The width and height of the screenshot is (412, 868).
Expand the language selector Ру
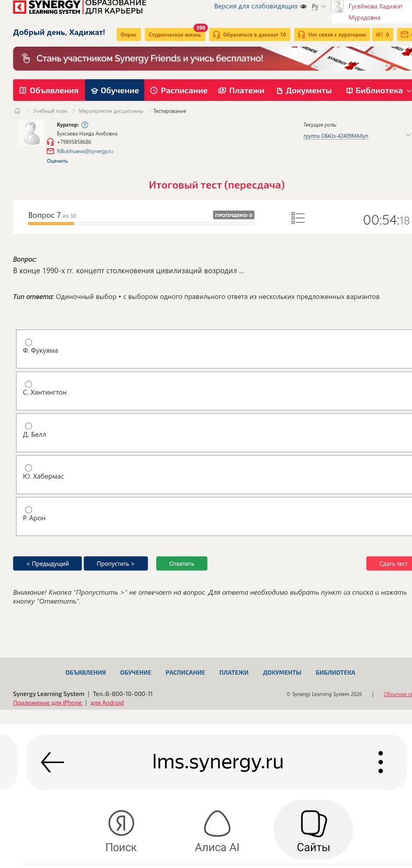tap(318, 6)
